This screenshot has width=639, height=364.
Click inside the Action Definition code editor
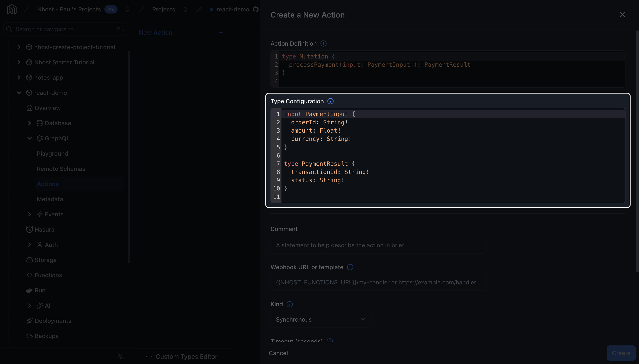point(448,69)
